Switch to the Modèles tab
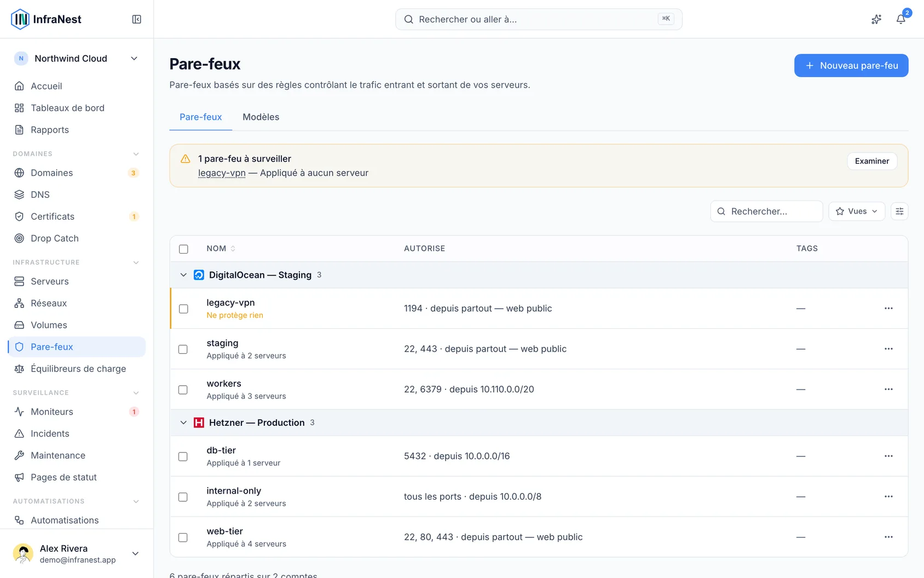This screenshot has width=924, height=578. point(261,117)
